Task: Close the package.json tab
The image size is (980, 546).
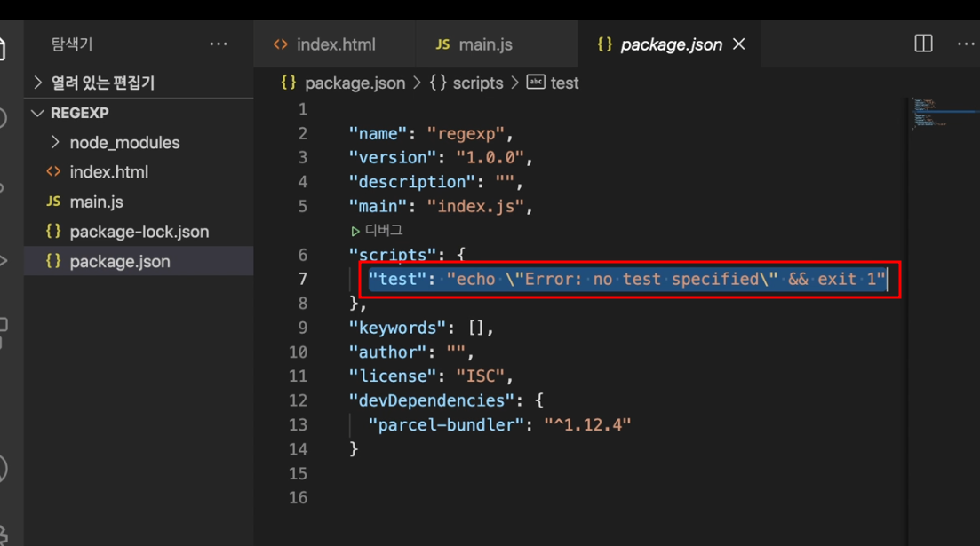Action: tap(738, 44)
